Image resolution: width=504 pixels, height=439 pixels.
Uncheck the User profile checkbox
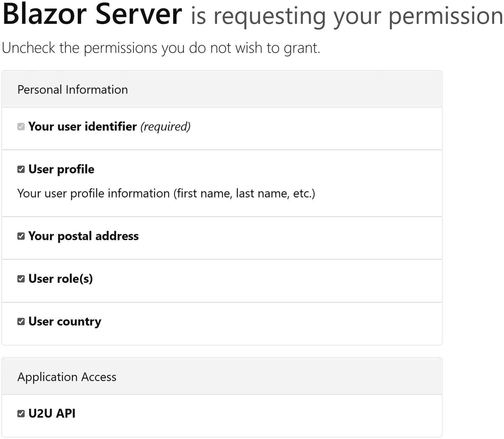coord(21,169)
